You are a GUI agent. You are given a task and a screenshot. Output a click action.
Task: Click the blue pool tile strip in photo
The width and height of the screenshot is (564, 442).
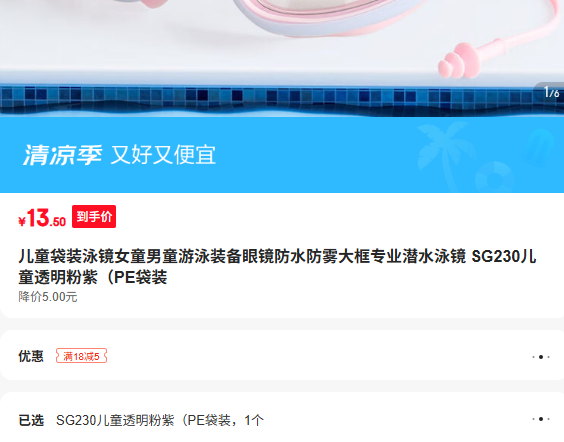pos(282,100)
